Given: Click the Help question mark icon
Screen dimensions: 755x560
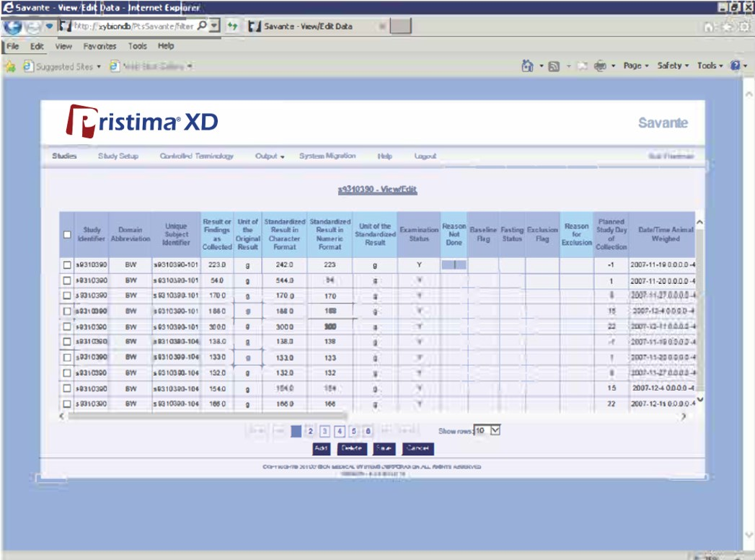Looking at the screenshot, I should 735,66.
